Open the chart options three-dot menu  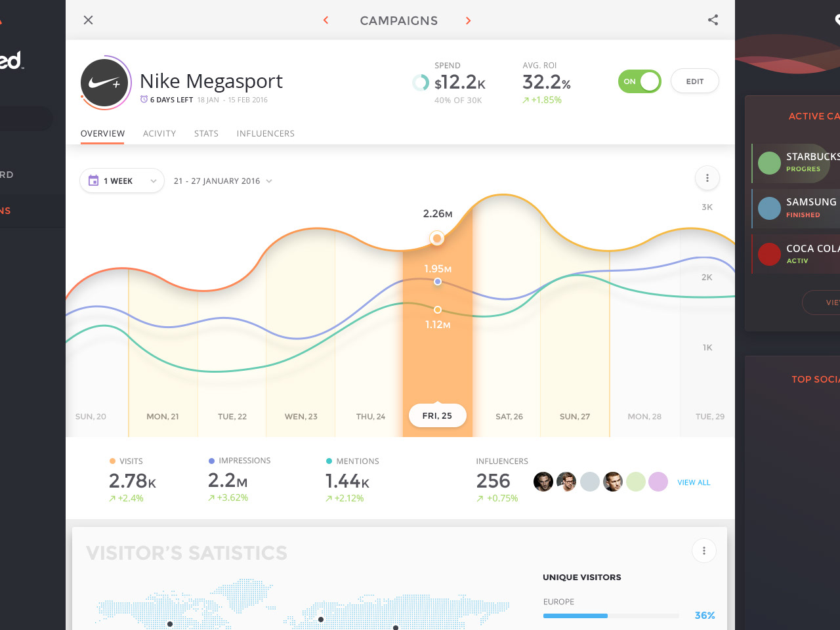[707, 178]
